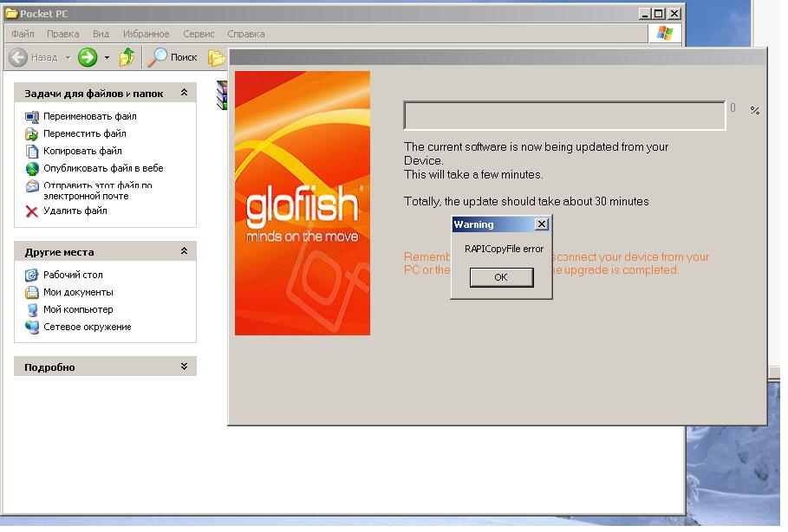Click the green Forward arrow button
The height and width of the screenshot is (532, 788).
(x=88, y=57)
